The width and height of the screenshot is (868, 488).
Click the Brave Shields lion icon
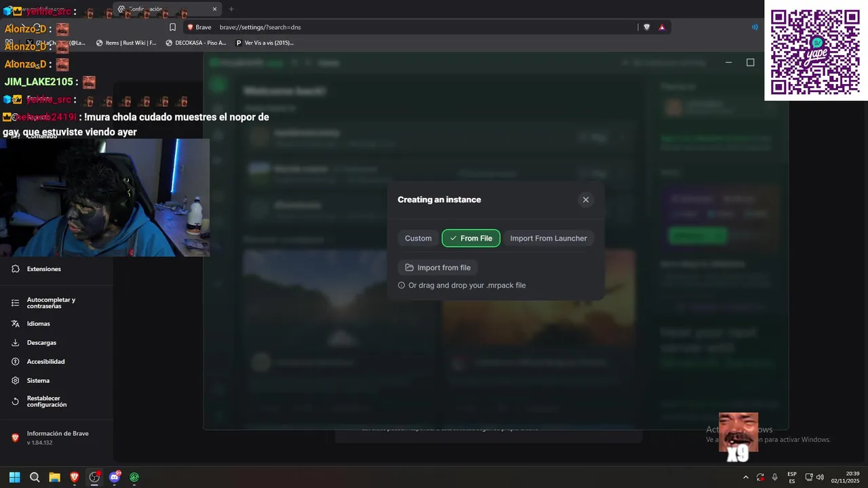pyautogui.click(x=646, y=27)
